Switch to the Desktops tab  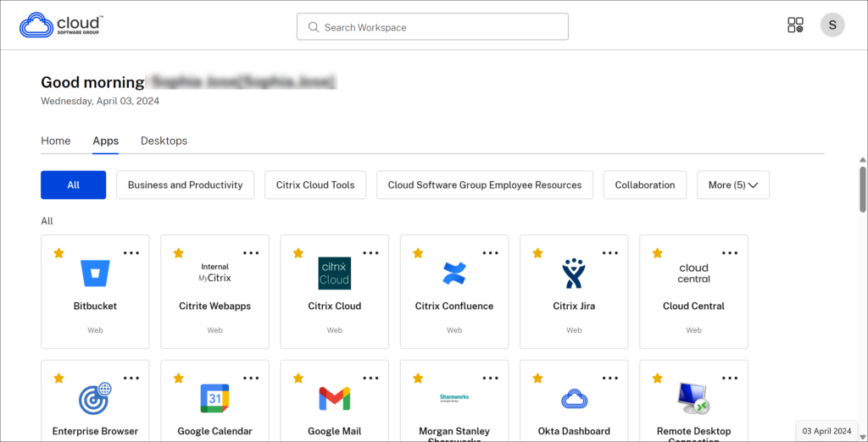point(164,141)
